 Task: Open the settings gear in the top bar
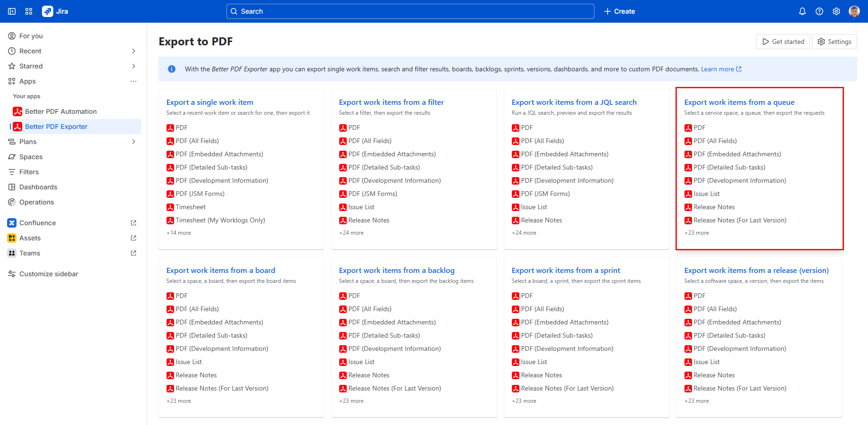pyautogui.click(x=836, y=11)
